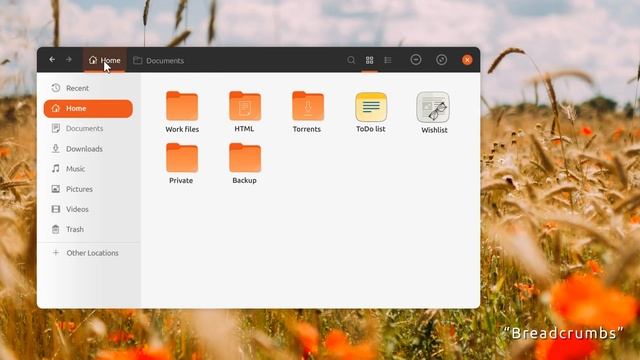Select the Home breadcrumb
640x360 pixels.
105,60
